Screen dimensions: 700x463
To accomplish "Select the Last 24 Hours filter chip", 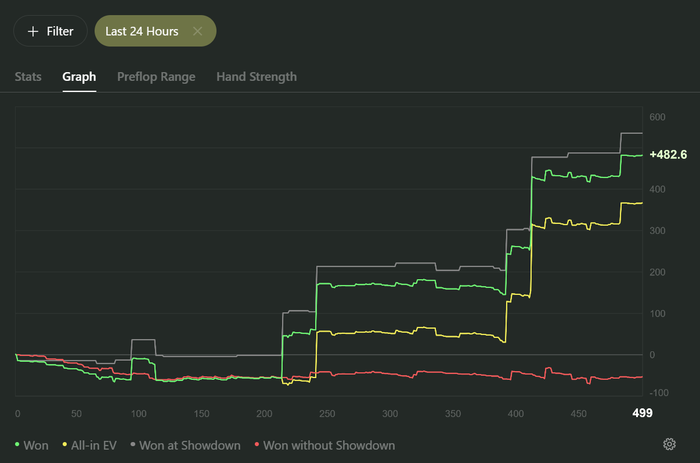I will coord(142,31).
